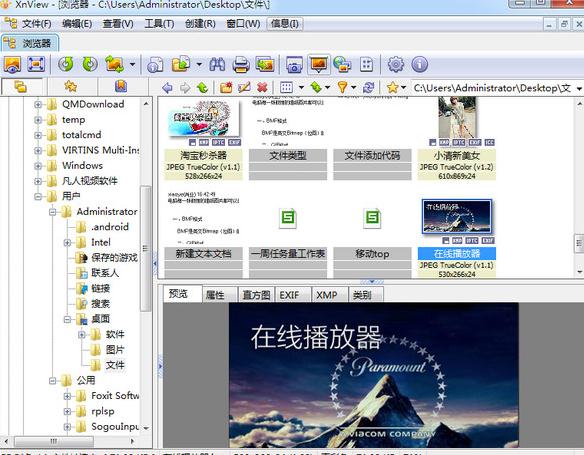Switch to the 直方图 tab
This screenshot has width=584, height=455.
coord(256,295)
